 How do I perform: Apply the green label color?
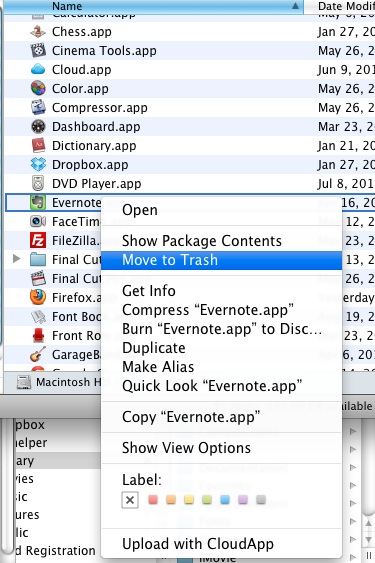[x=207, y=499]
